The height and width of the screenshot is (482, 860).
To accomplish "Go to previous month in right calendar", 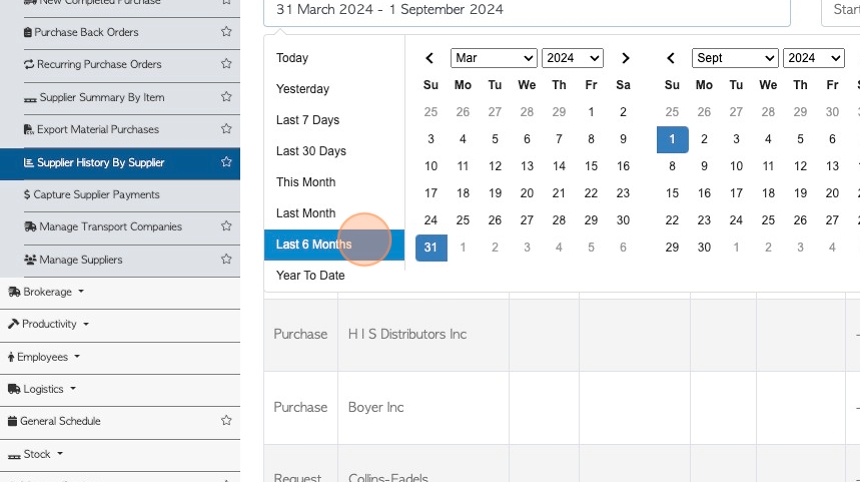I will tap(671, 58).
